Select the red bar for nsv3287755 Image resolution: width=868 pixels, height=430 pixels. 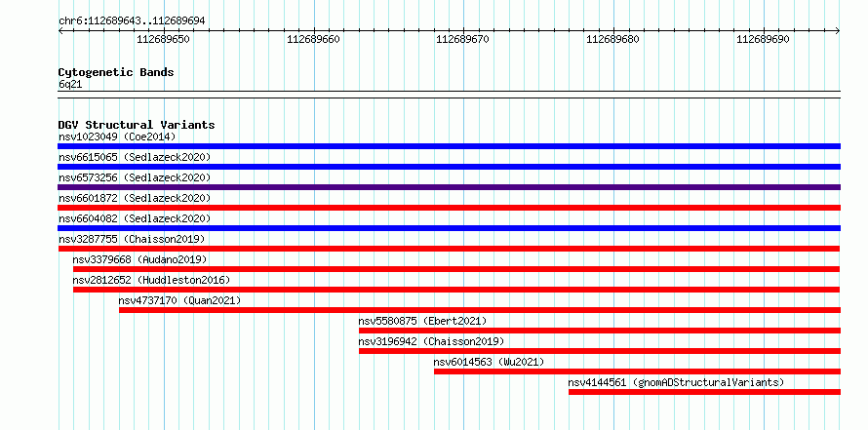pos(449,249)
